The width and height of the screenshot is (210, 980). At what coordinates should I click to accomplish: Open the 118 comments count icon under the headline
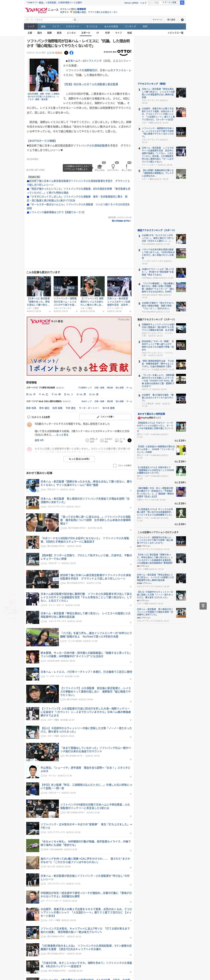pos(50,53)
